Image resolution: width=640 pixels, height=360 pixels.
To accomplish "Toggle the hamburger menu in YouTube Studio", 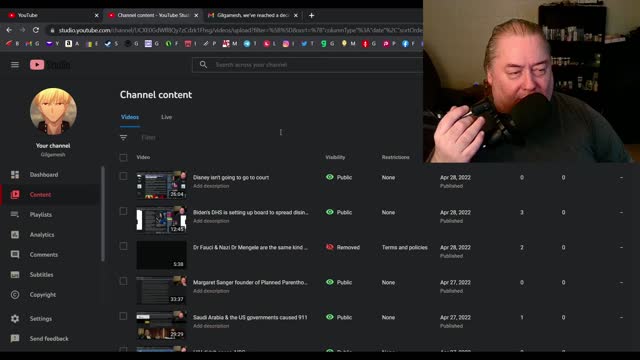I will point(15,64).
